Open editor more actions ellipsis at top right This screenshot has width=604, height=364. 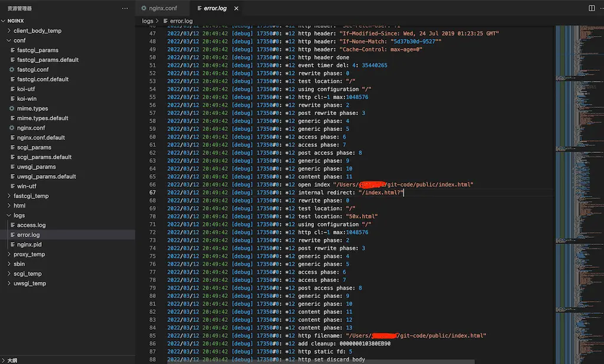tap(600, 8)
